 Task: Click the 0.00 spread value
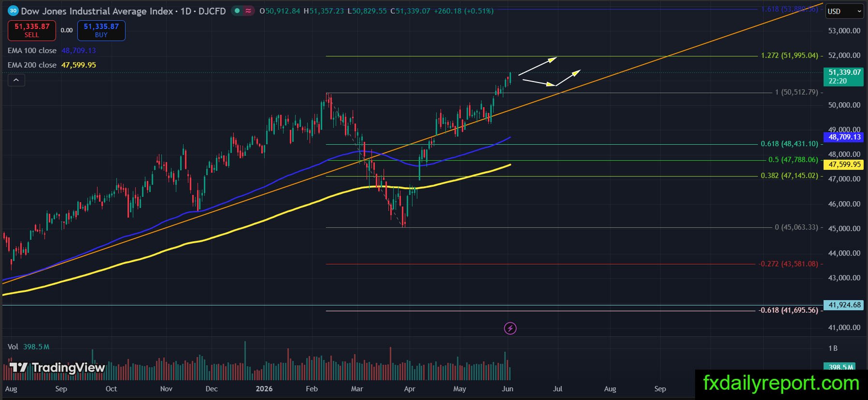click(67, 30)
